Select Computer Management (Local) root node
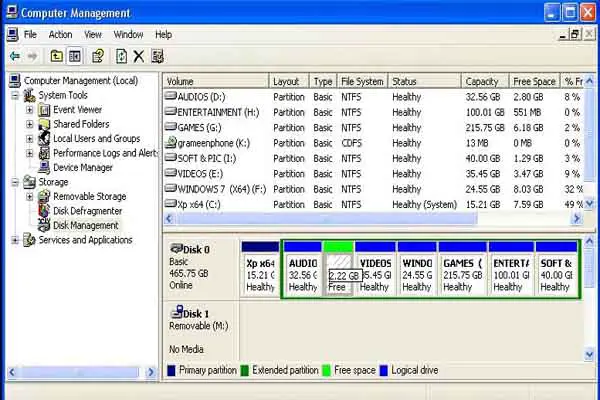The width and height of the screenshot is (600, 400). [81, 81]
